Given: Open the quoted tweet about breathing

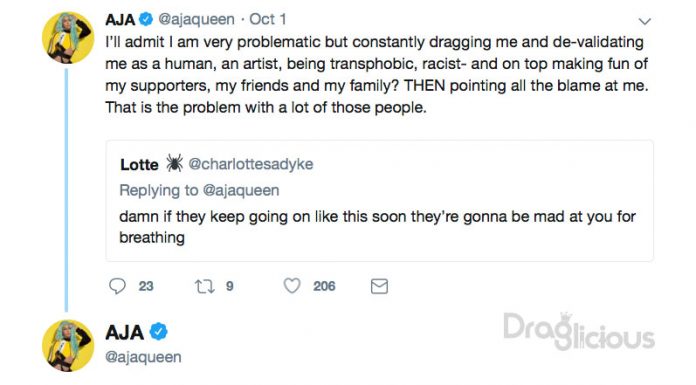Looking at the screenshot, I should 380,201.
